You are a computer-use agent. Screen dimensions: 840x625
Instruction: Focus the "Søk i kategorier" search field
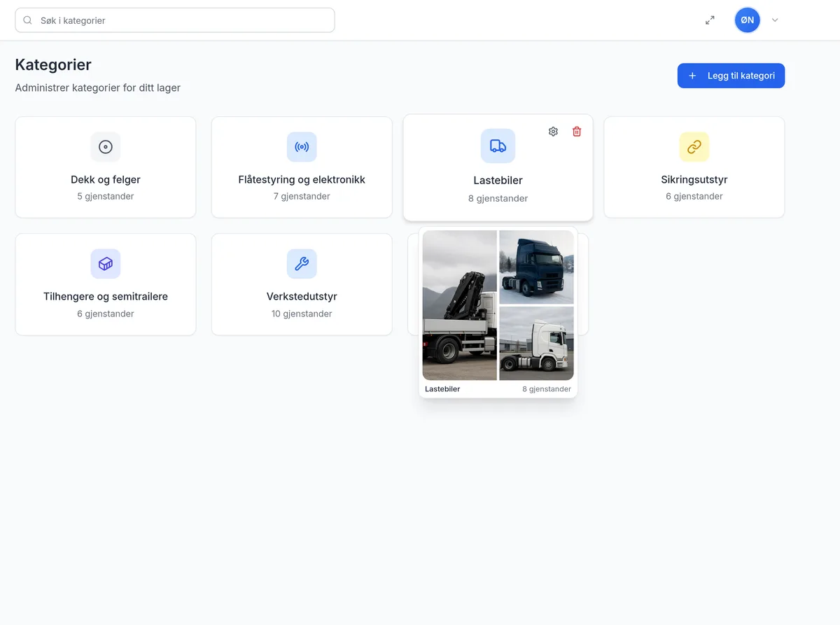(x=175, y=20)
